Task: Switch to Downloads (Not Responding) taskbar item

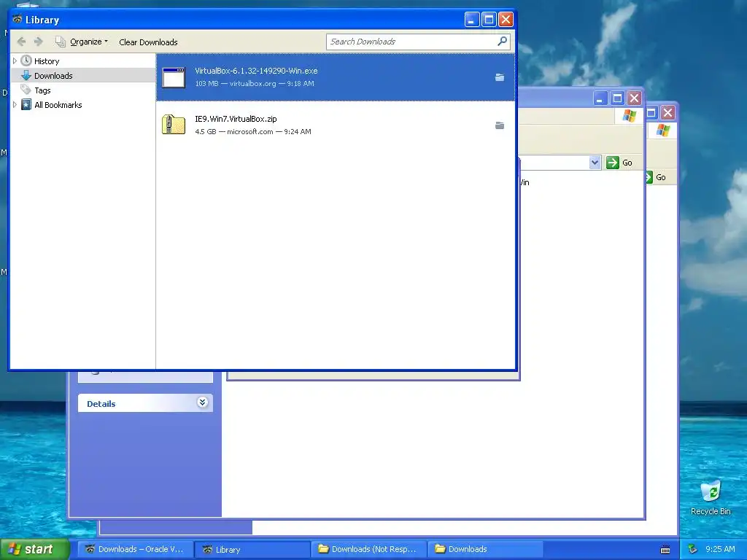Action: [369, 549]
